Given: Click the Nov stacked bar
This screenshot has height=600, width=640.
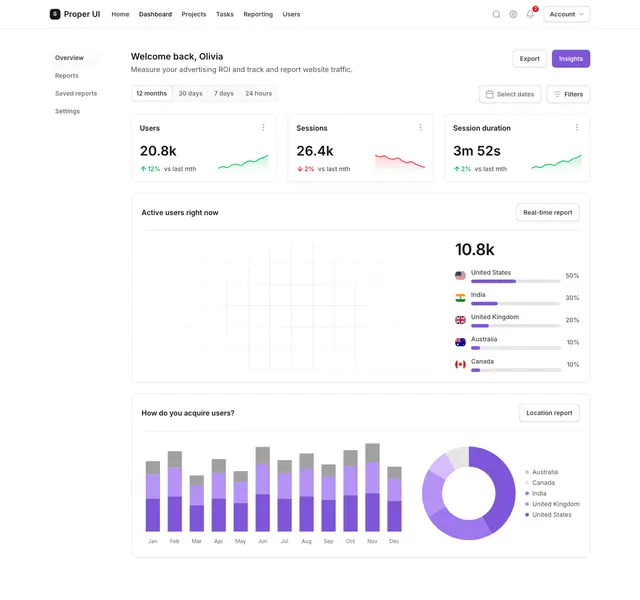Looking at the screenshot, I should point(372,487).
